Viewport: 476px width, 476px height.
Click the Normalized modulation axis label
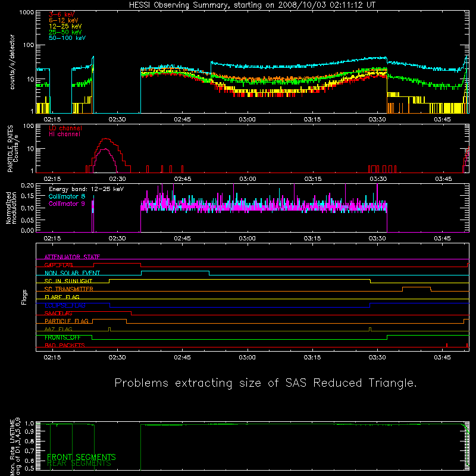pos(11,208)
